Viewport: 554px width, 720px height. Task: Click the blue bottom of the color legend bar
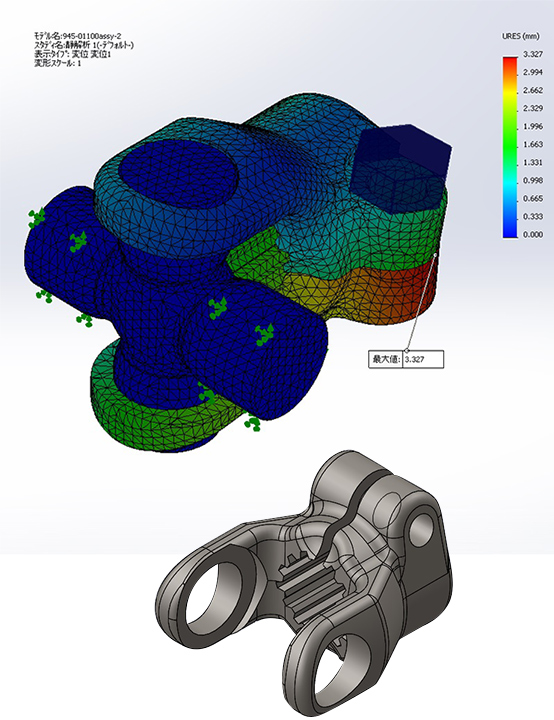coord(510,231)
